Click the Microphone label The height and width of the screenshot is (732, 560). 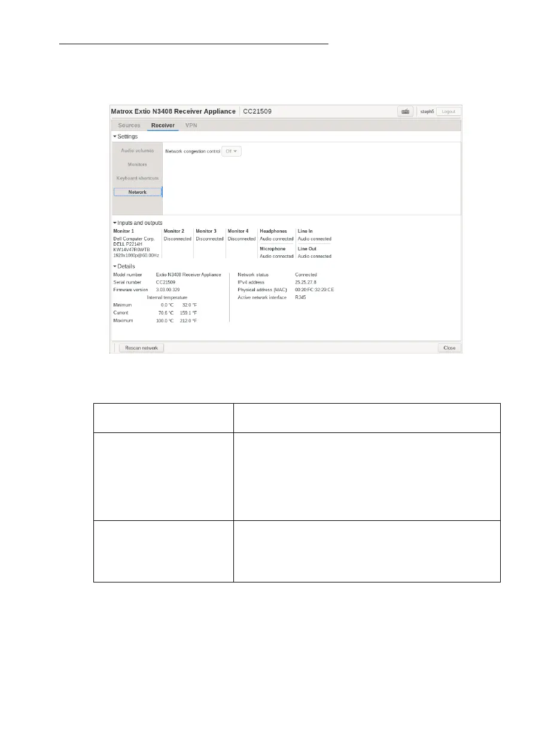(x=273, y=248)
